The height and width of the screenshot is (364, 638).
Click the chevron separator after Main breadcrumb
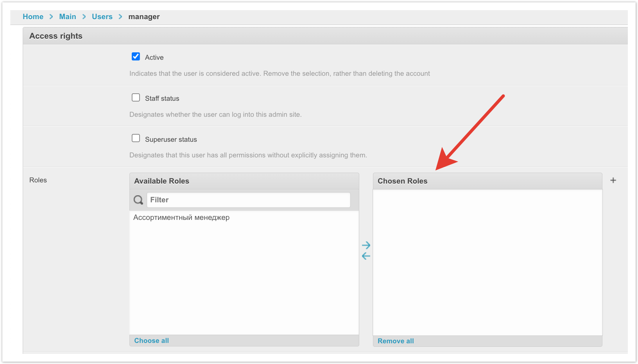click(84, 17)
